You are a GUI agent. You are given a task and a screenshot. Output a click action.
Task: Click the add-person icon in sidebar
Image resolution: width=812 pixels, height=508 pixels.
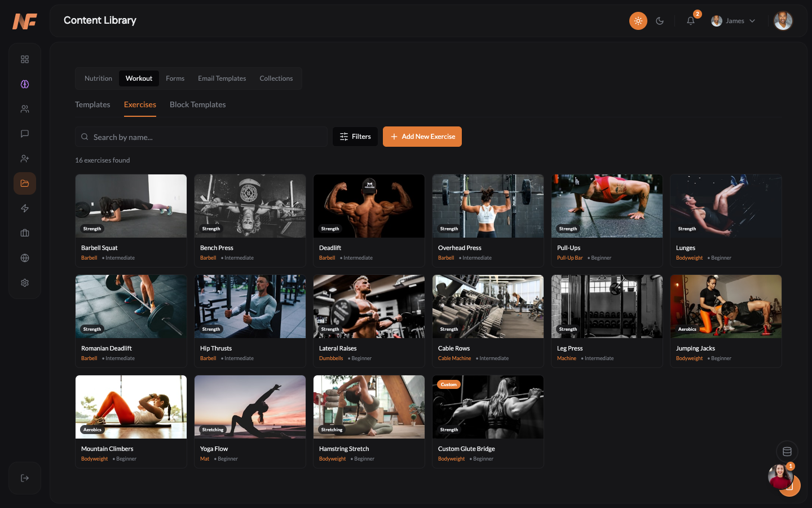click(x=25, y=158)
